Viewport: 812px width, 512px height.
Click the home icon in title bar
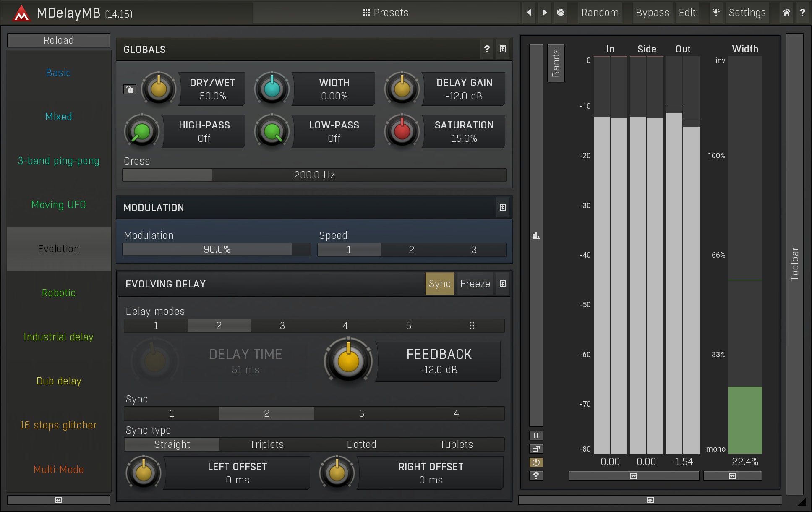(786, 13)
